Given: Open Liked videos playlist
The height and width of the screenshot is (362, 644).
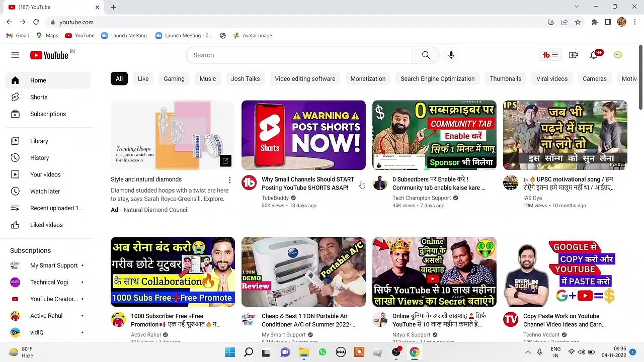Looking at the screenshot, I should (x=48, y=225).
